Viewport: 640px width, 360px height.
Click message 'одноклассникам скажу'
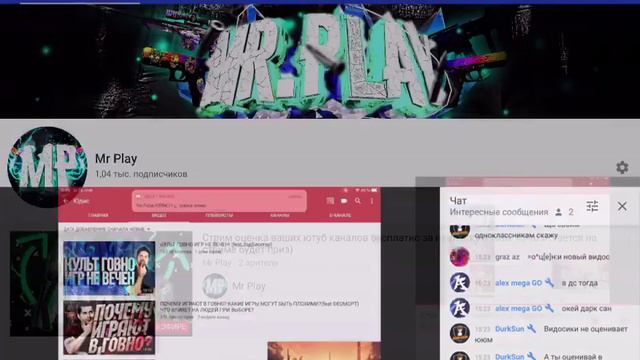point(516,236)
